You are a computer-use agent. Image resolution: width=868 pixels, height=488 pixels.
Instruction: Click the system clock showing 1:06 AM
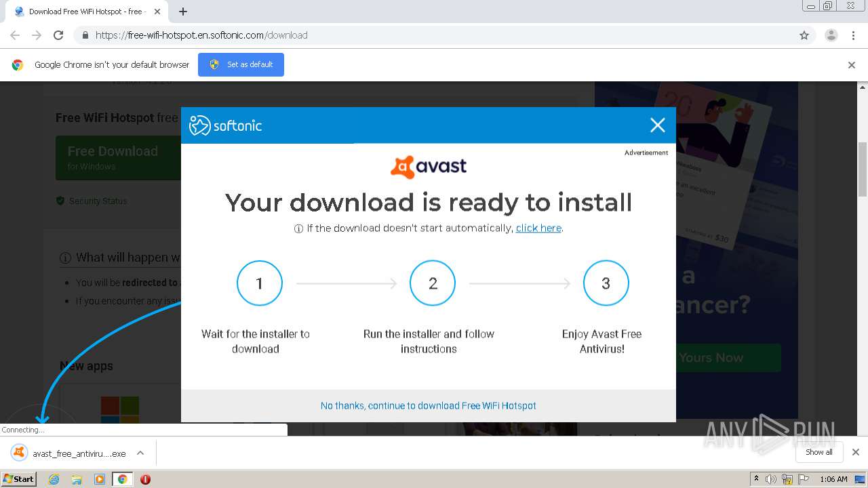pos(833,479)
